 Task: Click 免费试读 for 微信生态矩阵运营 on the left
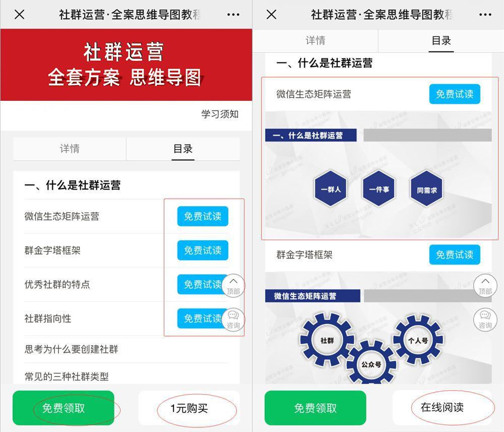(203, 216)
